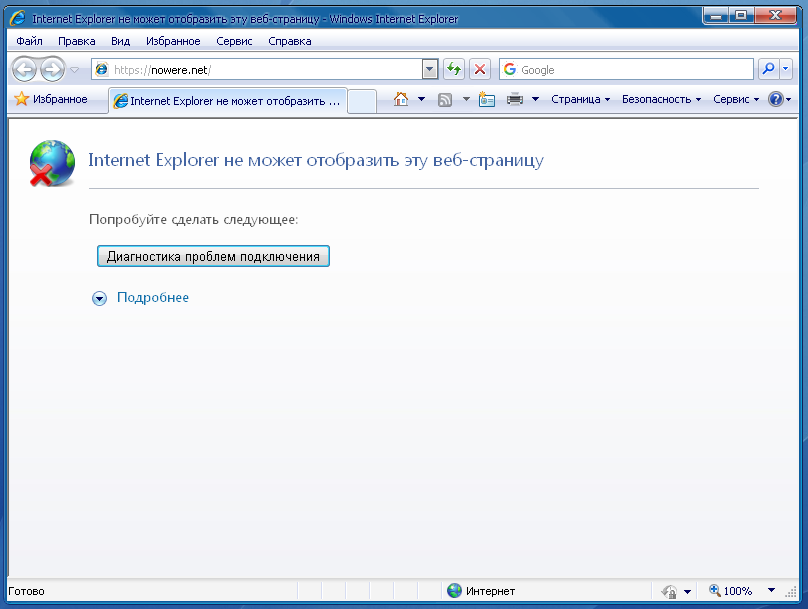Click the Подробнее link

pyautogui.click(x=153, y=297)
